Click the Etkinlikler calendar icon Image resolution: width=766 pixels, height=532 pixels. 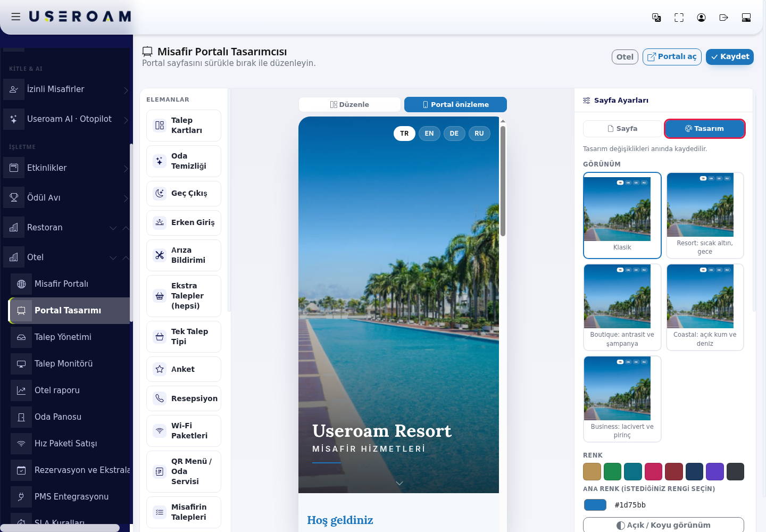14,168
